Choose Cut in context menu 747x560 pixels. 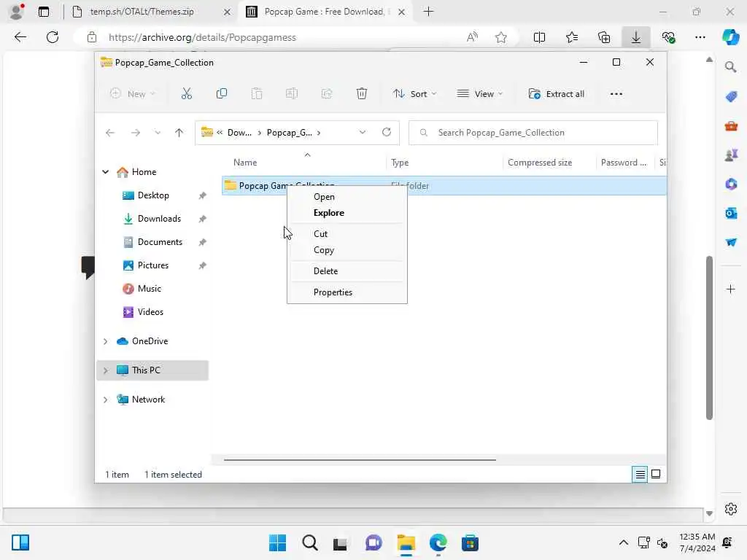click(347, 234)
